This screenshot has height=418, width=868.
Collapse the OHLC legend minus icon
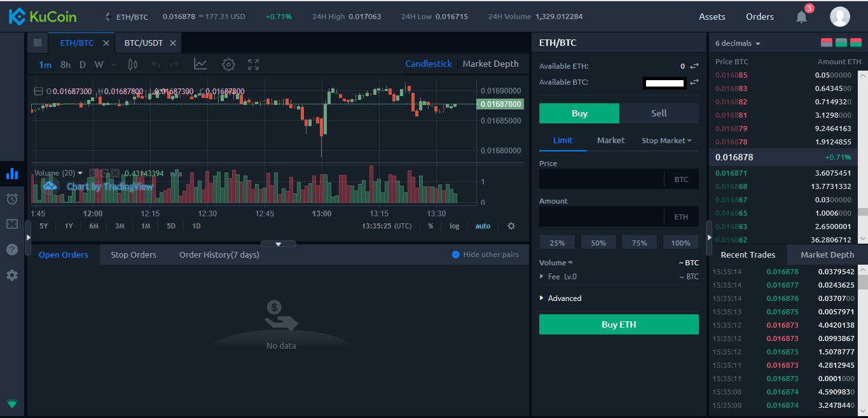click(x=38, y=91)
